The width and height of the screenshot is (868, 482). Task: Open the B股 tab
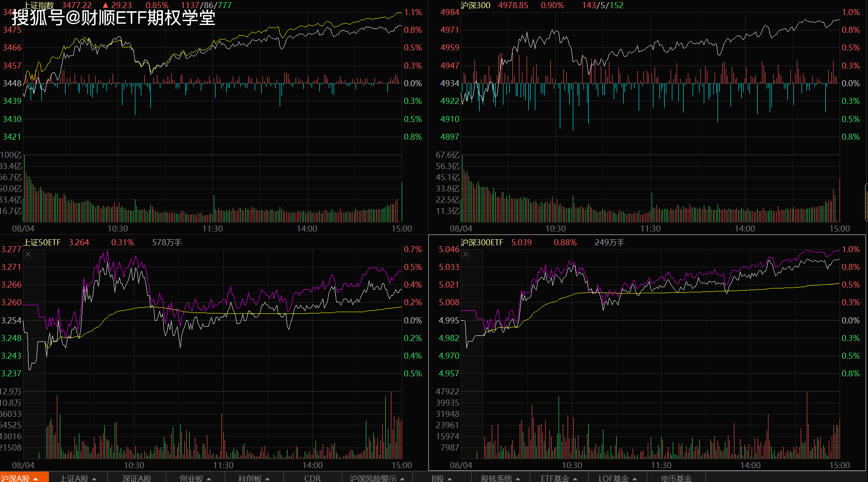pos(437,478)
